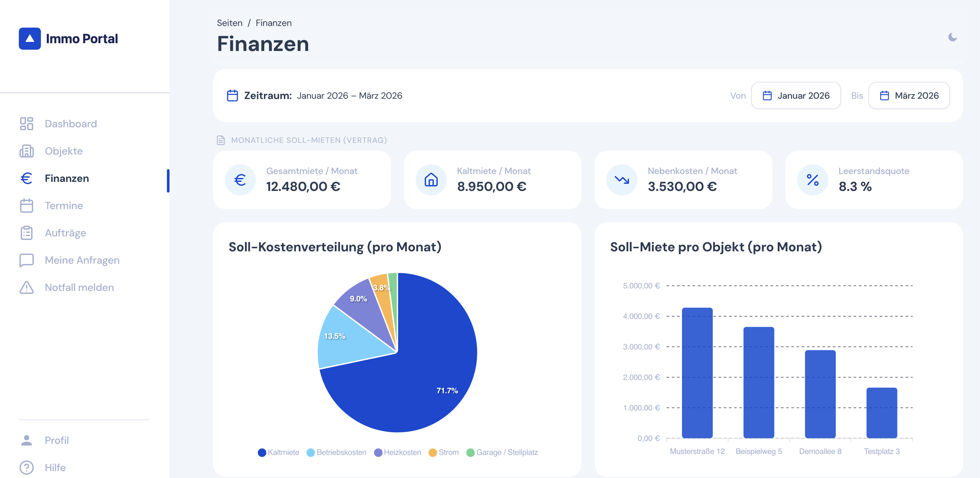980x478 pixels.
Task: Open Aufträge using the clipboard icon
Action: point(26,233)
